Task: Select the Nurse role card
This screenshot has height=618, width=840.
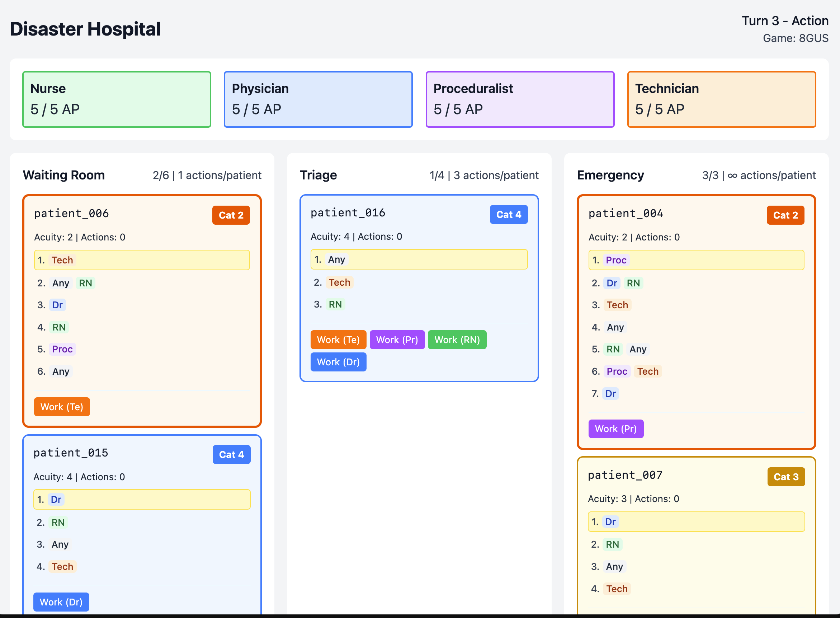Action: tap(117, 99)
